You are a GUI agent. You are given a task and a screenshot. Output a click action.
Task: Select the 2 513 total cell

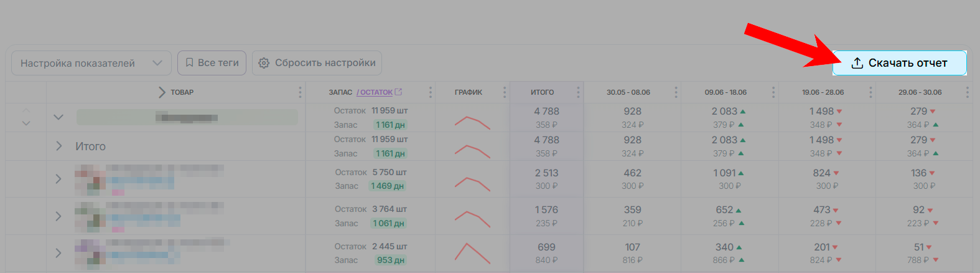click(546, 173)
